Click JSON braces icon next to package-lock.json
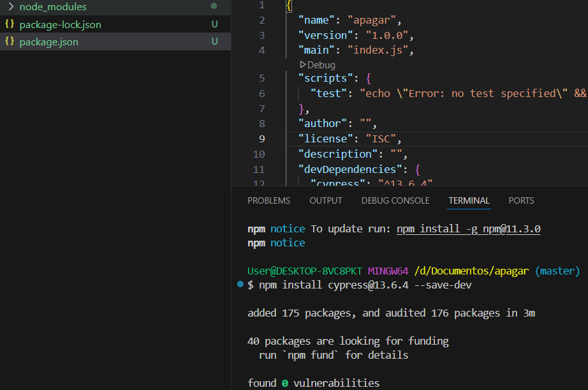The width and height of the screenshot is (588, 390). (10, 24)
